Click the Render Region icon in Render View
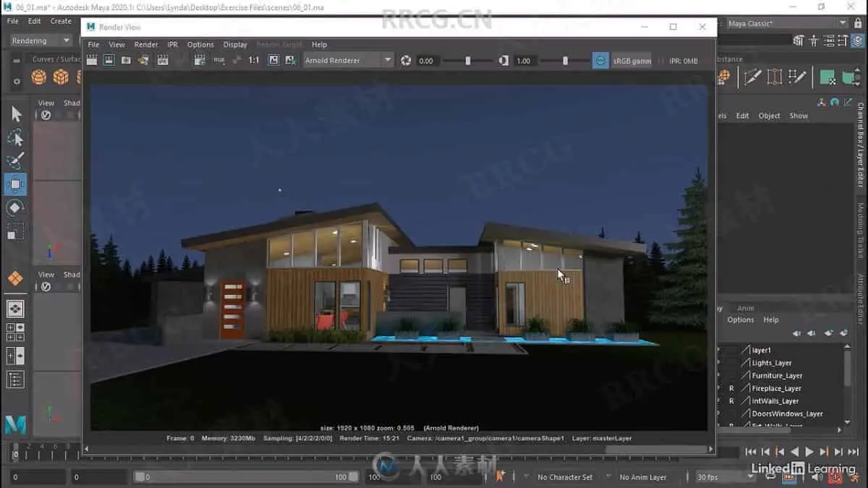The height and width of the screenshot is (488, 868). (x=109, y=61)
